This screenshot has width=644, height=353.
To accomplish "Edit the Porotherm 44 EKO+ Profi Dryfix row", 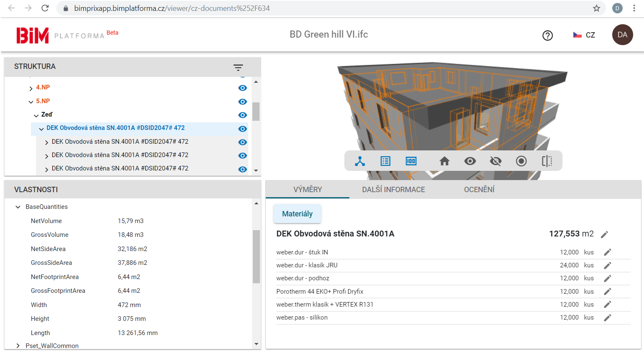I will (608, 292).
